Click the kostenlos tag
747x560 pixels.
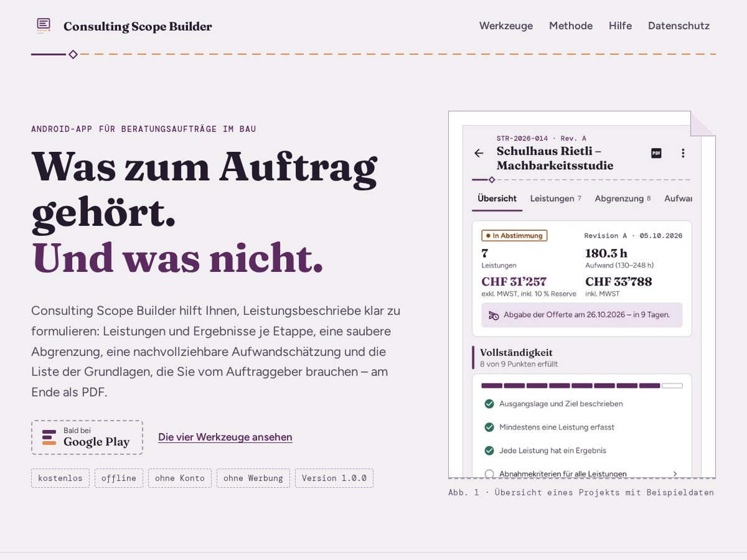click(60, 478)
